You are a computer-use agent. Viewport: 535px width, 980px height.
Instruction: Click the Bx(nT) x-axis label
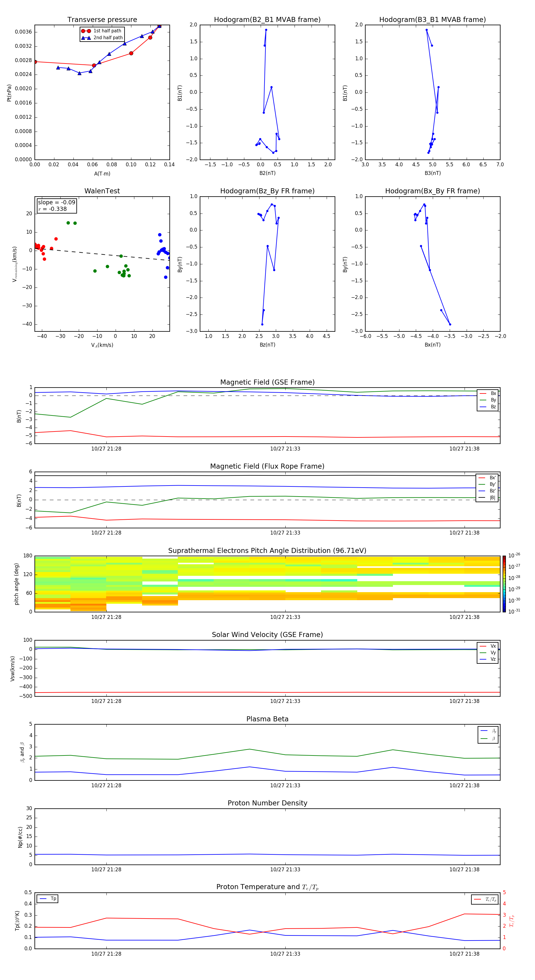coord(432,345)
